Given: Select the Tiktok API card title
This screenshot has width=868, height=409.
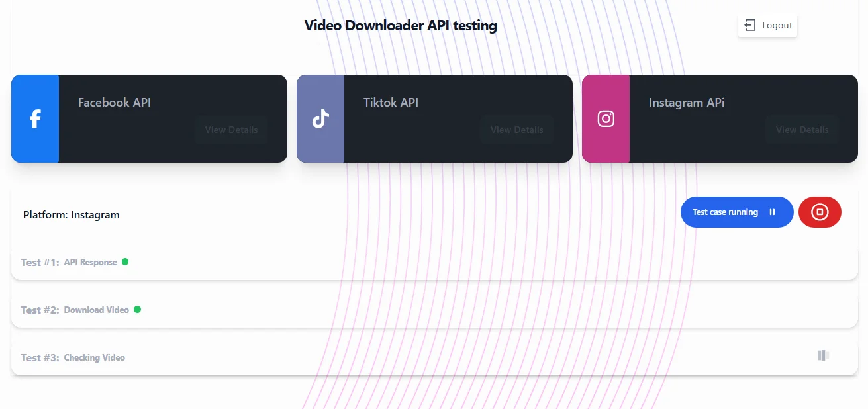Looking at the screenshot, I should pos(391,103).
